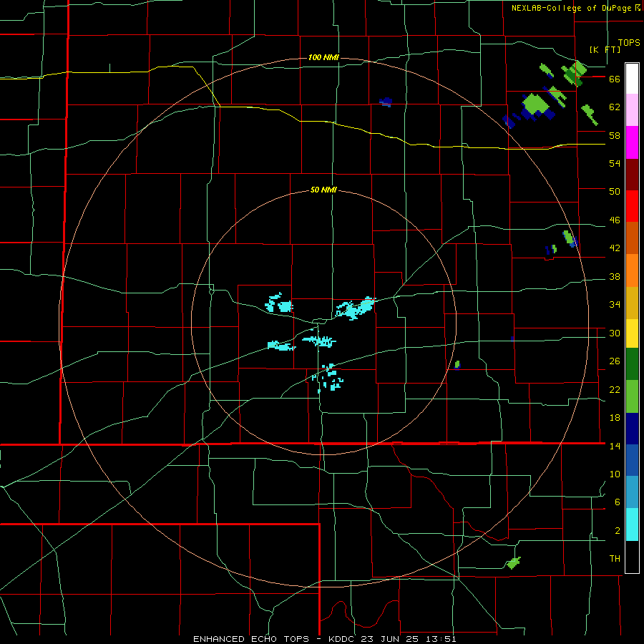
Task: Click the '50 NMI' range ring label
Action: (x=323, y=190)
